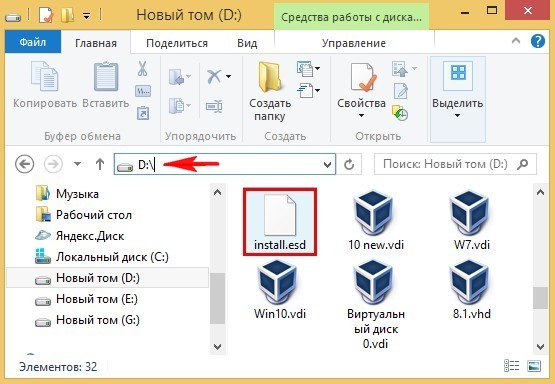This screenshot has width=555, height=384.
Task: Click the Средства работы с дисками contextual tab
Action: click(x=351, y=17)
